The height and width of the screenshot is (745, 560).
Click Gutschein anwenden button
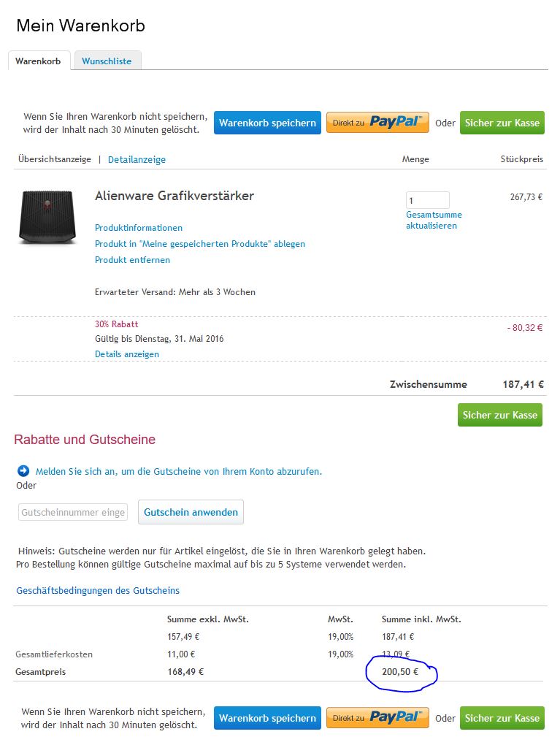(191, 512)
